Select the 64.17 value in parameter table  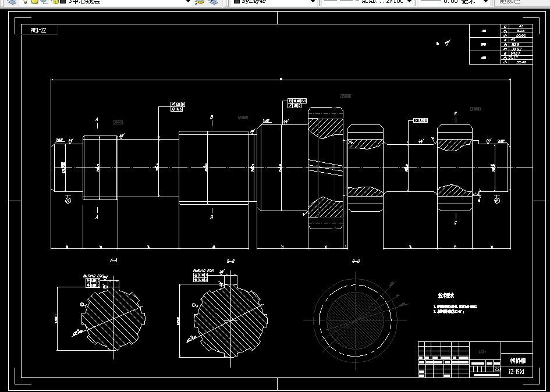(x=515, y=54)
